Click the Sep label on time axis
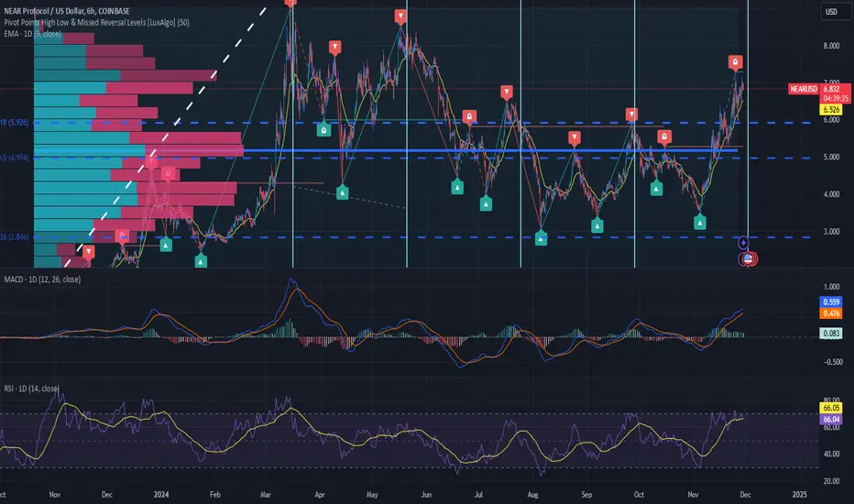Screen dimensions: 854x504 tap(586, 495)
